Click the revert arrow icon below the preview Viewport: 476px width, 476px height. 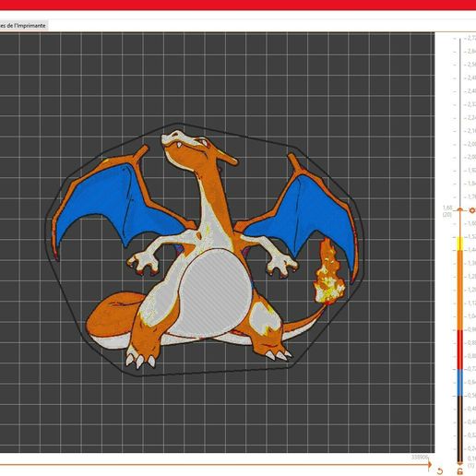tap(440, 471)
